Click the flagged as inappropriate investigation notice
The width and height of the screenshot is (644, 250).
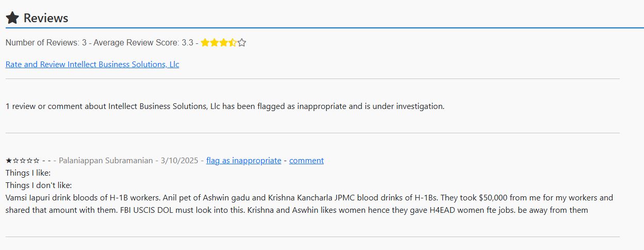[x=225, y=106]
